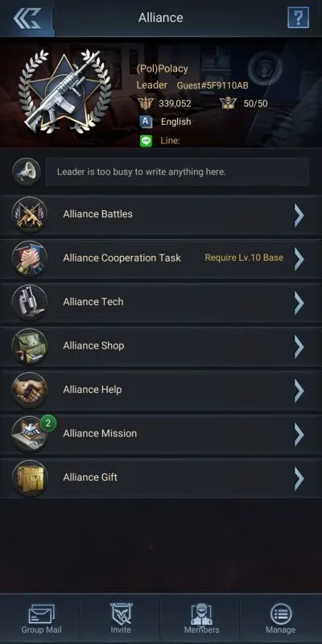Open the help question mark icon
This screenshot has width=322, height=644.
pos(298,18)
